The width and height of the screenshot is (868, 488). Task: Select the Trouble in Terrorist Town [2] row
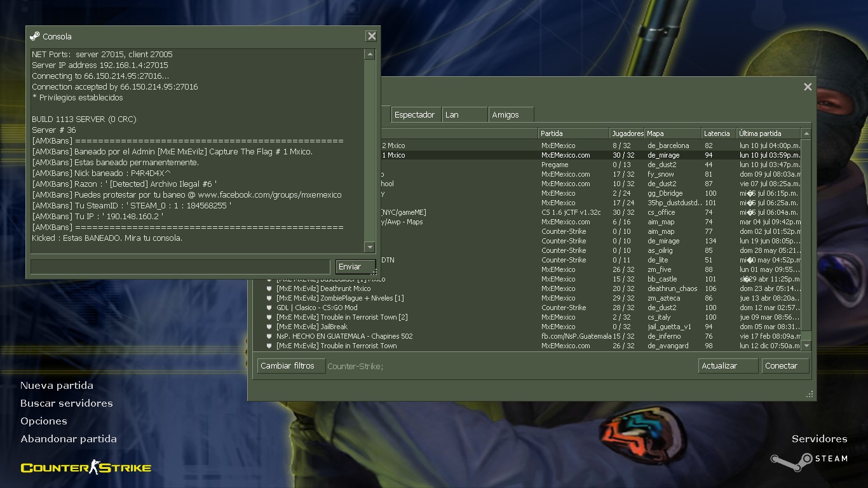(527, 317)
